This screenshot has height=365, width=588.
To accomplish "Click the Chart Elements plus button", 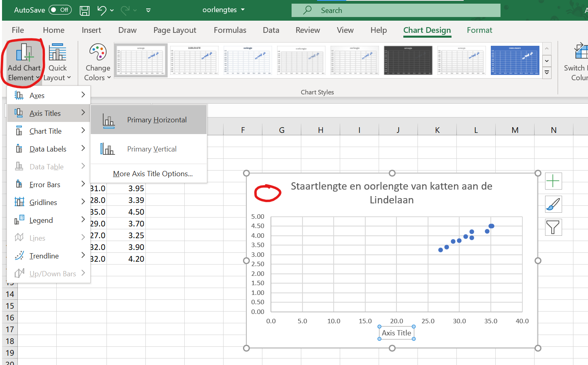I will [553, 181].
